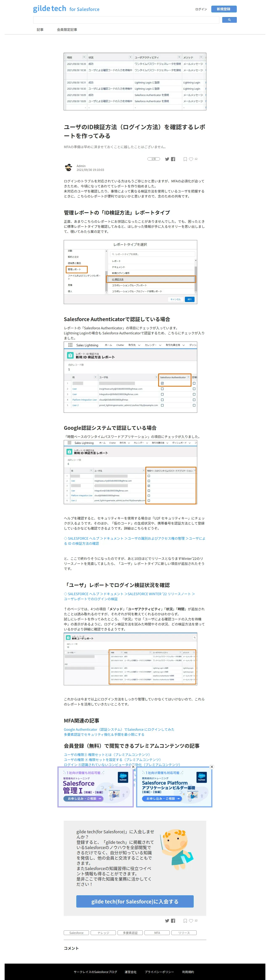The width and height of the screenshot is (270, 980).
Task: Open the 運営会社 footer link
Action: coord(131,972)
